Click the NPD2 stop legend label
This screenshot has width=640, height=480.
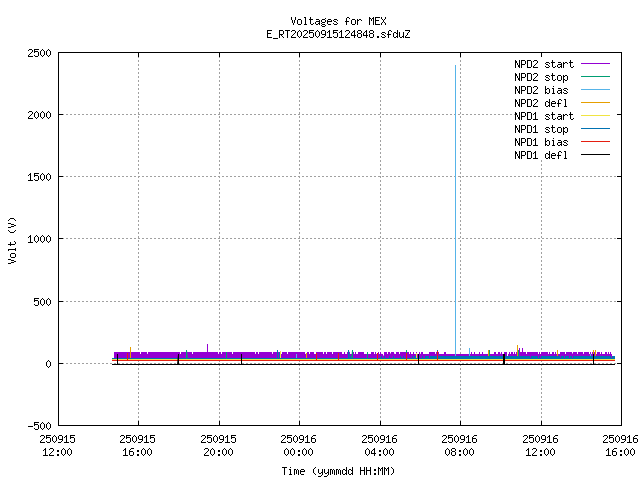tap(541, 77)
